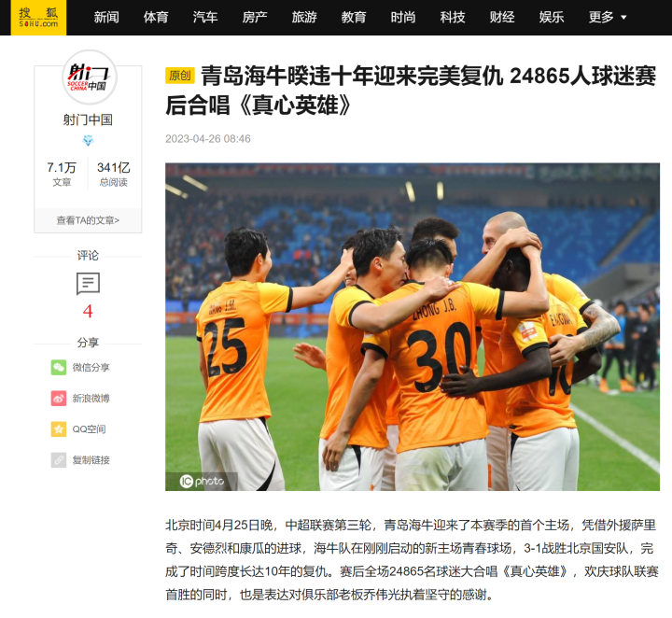The image size is (672, 618).
Task: Share via the Sina Weibo icon
Action: click(59, 398)
